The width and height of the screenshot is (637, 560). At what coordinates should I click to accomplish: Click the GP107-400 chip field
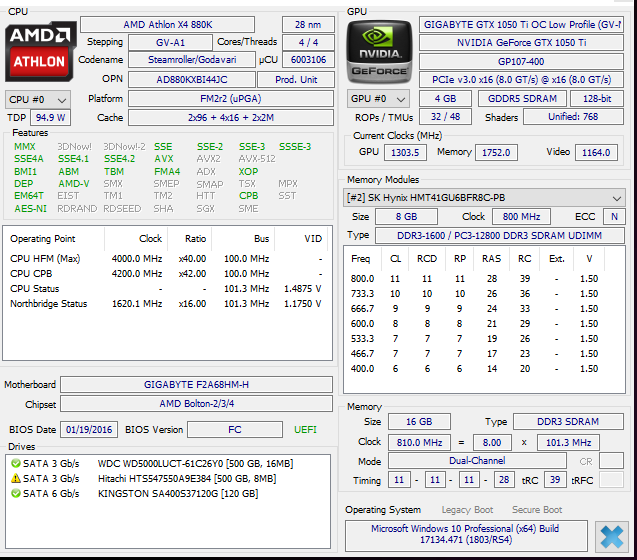(x=521, y=62)
